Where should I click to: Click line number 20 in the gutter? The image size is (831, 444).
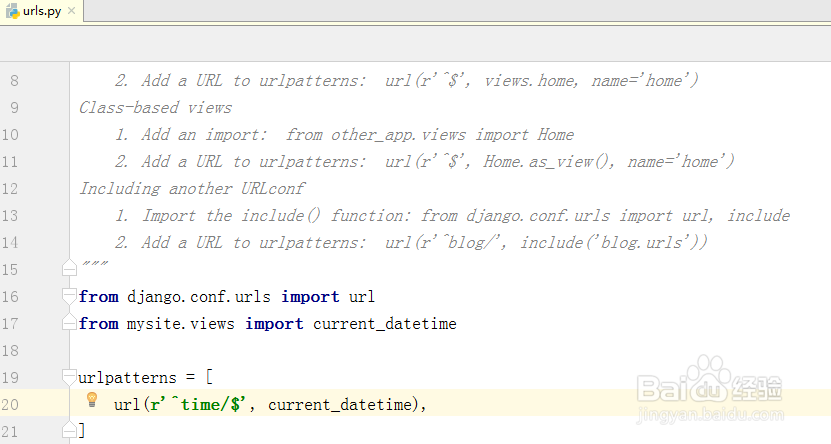point(11,405)
